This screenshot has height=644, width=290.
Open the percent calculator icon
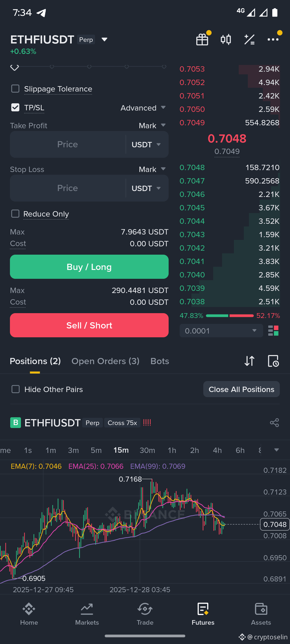click(249, 40)
